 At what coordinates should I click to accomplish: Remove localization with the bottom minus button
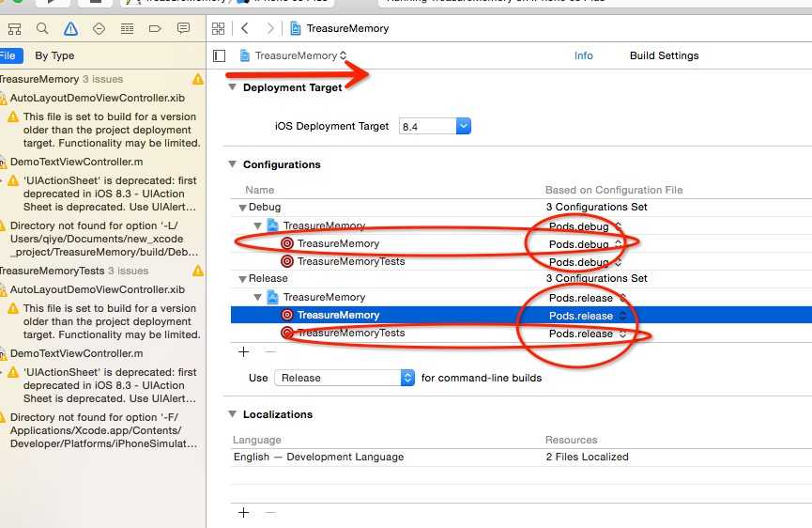[270, 513]
